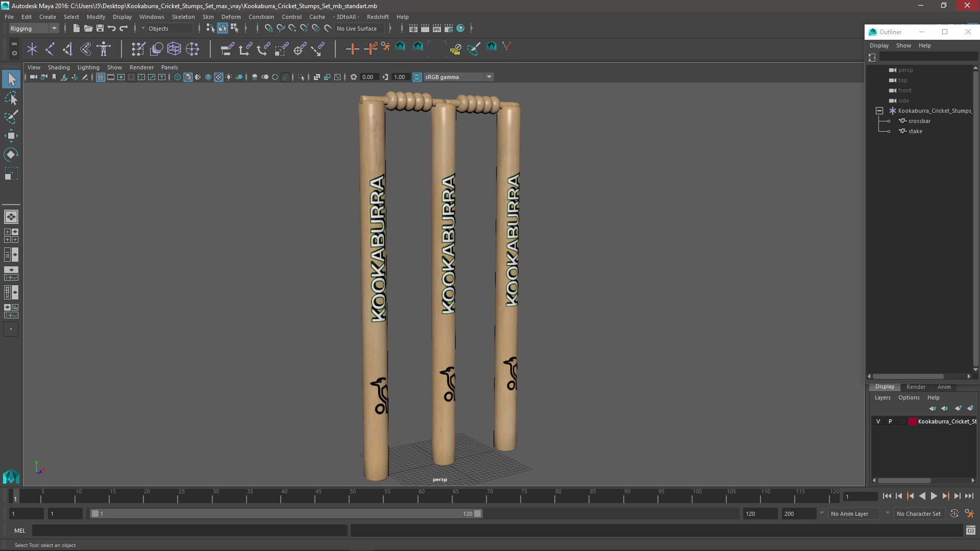This screenshot has width=980, height=551.
Task: Start IPR render from status line
Action: pyautogui.click(x=436, y=28)
